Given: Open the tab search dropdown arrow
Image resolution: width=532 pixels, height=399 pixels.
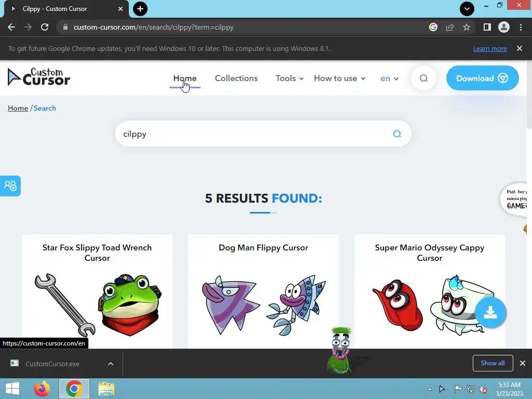Looking at the screenshot, I should [467, 9].
